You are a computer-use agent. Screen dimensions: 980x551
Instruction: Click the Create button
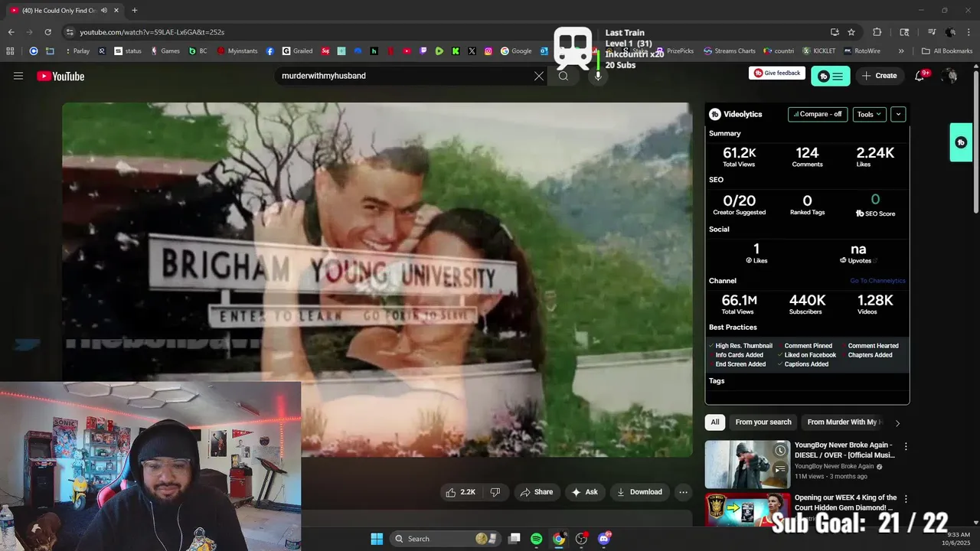tap(879, 76)
